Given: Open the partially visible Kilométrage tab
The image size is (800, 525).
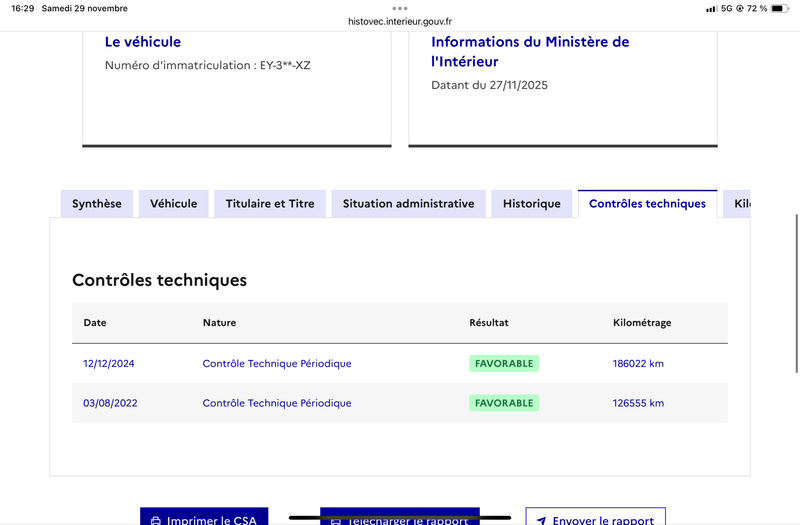Looking at the screenshot, I should pyautogui.click(x=739, y=204).
